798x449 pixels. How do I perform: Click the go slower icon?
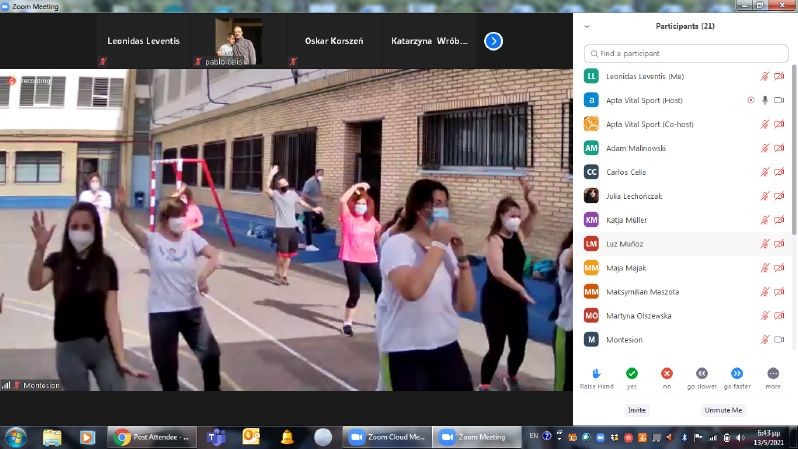(702, 373)
